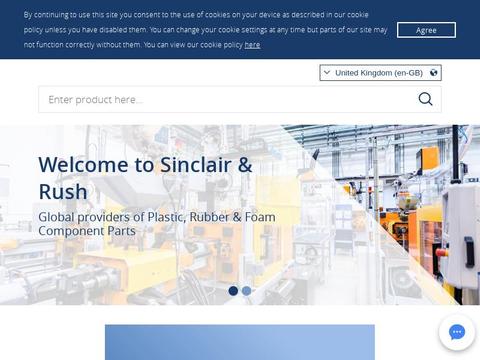The width and height of the screenshot is (480, 360).
Task: Select the second carousel slide dot
Action: tap(247, 291)
